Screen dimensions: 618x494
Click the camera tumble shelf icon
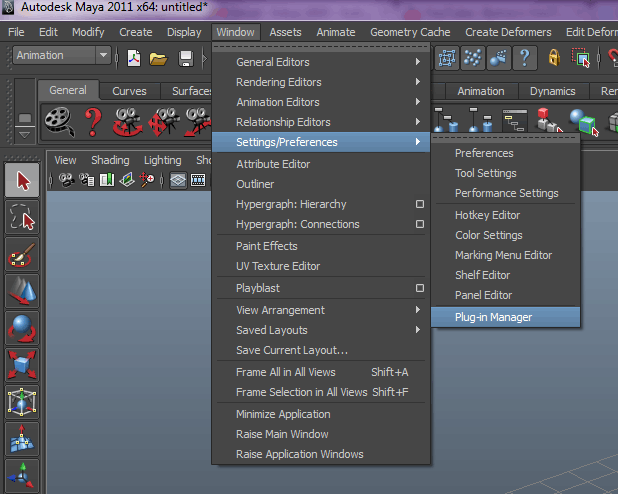[x=127, y=122]
